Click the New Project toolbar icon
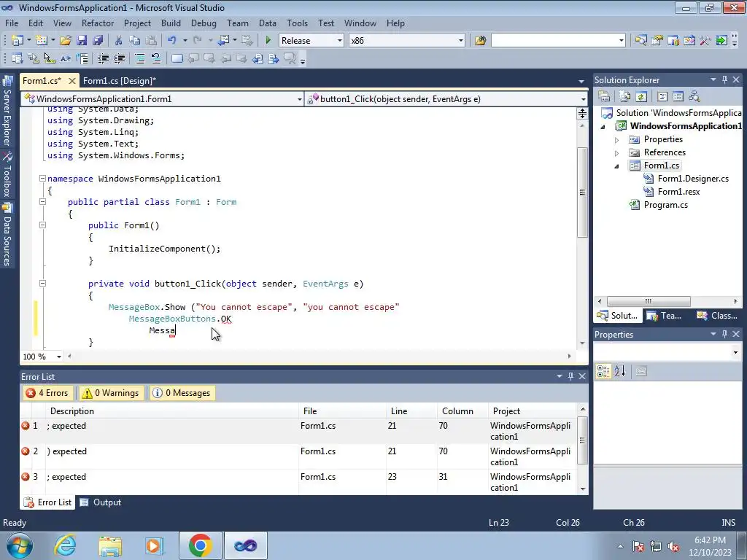Image resolution: width=747 pixels, height=560 pixels. [x=18, y=41]
